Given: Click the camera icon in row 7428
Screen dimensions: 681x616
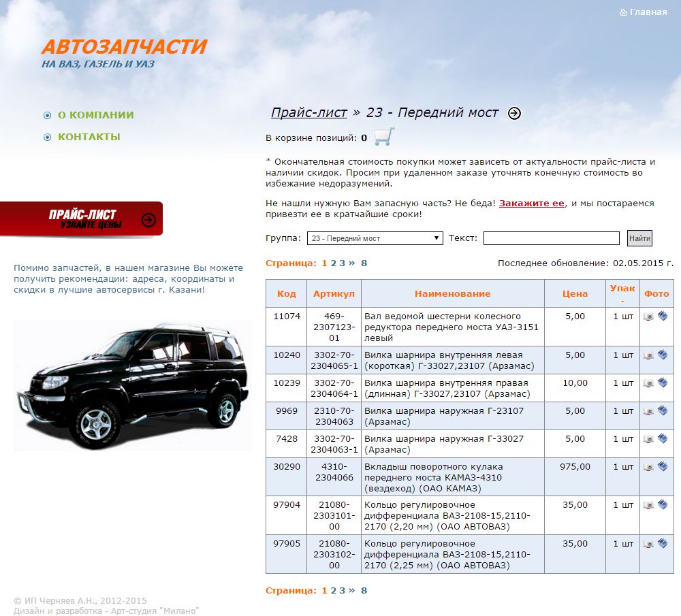Looking at the screenshot, I should pos(648,439).
